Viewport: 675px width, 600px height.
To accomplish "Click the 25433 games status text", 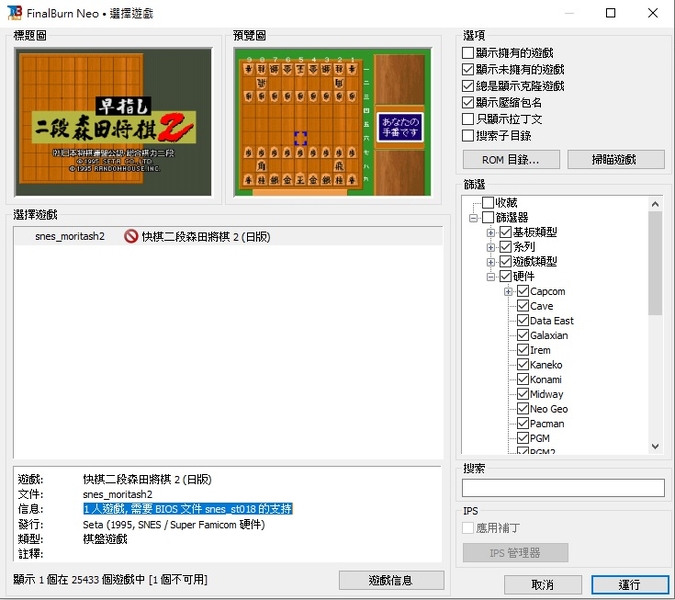I will (110, 580).
